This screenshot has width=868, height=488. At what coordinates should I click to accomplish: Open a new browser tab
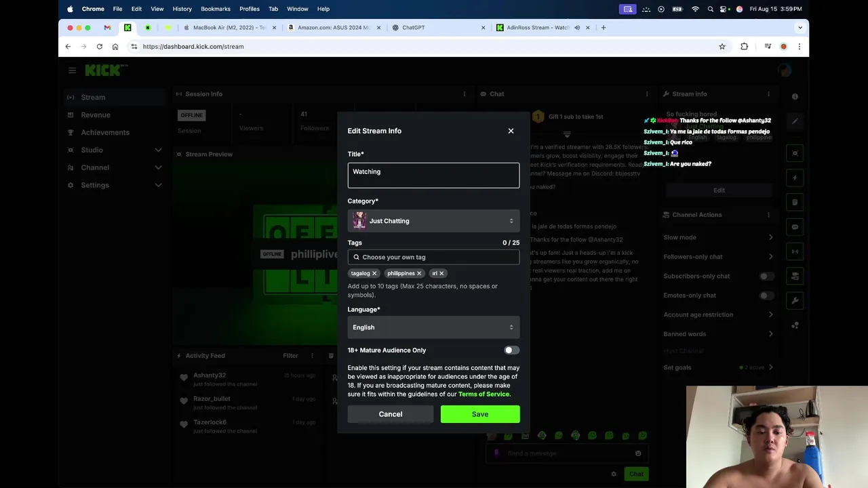pos(604,28)
